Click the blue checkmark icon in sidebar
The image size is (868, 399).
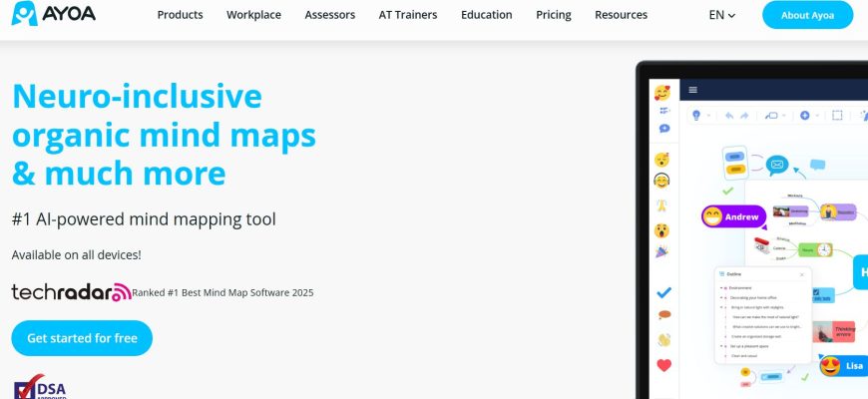tap(662, 292)
